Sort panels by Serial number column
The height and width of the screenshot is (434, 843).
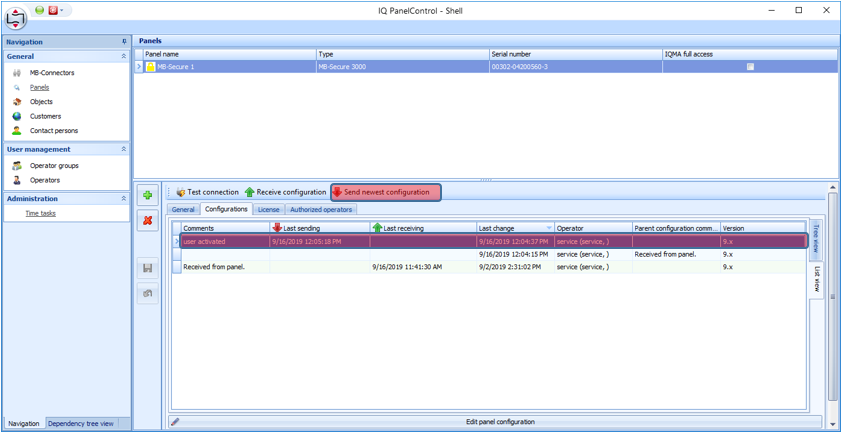576,54
